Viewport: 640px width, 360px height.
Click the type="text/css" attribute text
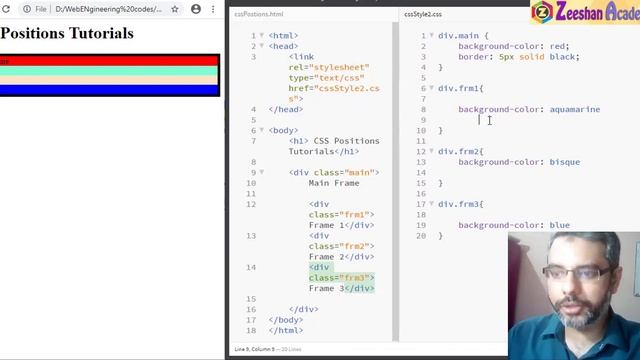pos(327,78)
